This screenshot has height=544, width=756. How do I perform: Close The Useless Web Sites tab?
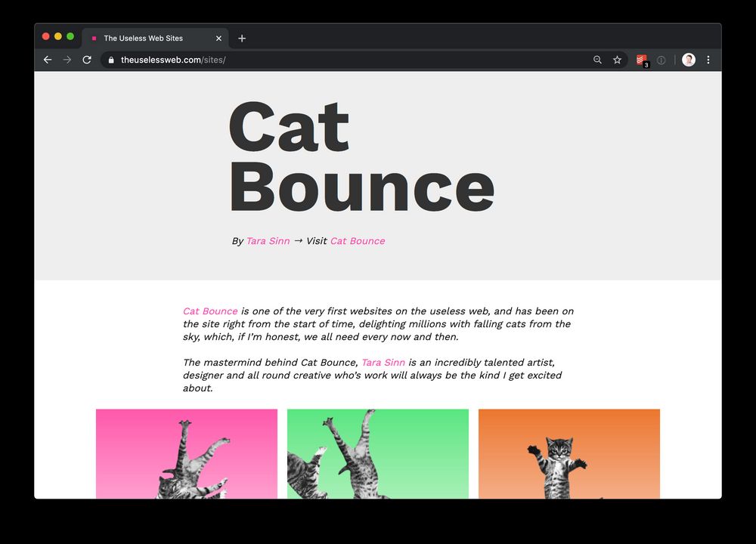[x=218, y=38]
